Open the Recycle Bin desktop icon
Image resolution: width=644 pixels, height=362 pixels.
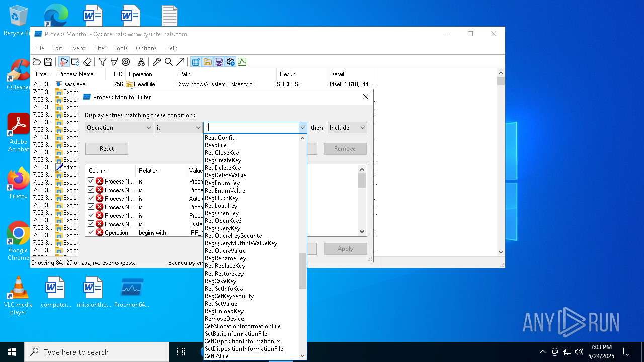click(x=18, y=21)
